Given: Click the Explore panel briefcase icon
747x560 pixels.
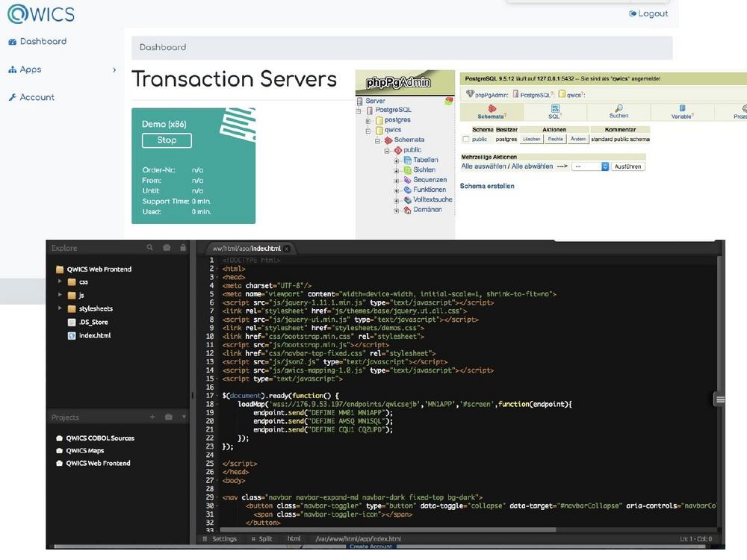Looking at the screenshot, I should click(x=167, y=248).
